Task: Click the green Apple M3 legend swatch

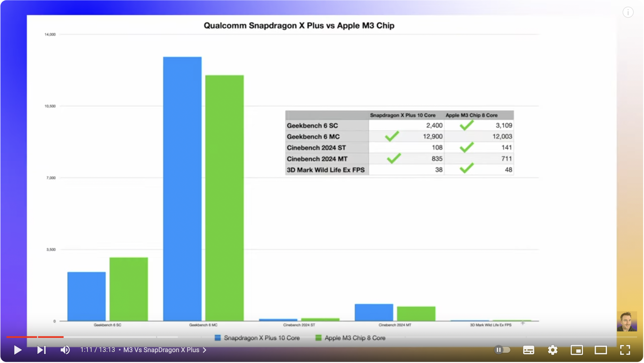Action: coord(318,338)
